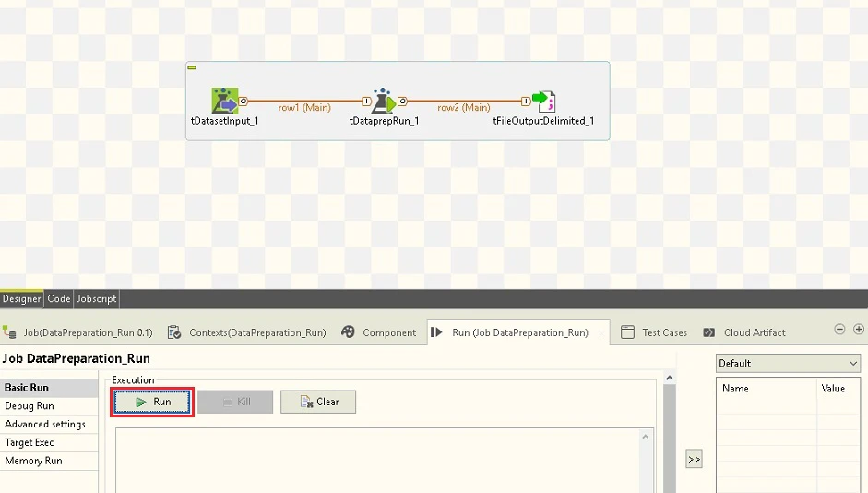Open Advanced settings in the side list
This screenshot has width=868, height=493.
click(x=49, y=424)
